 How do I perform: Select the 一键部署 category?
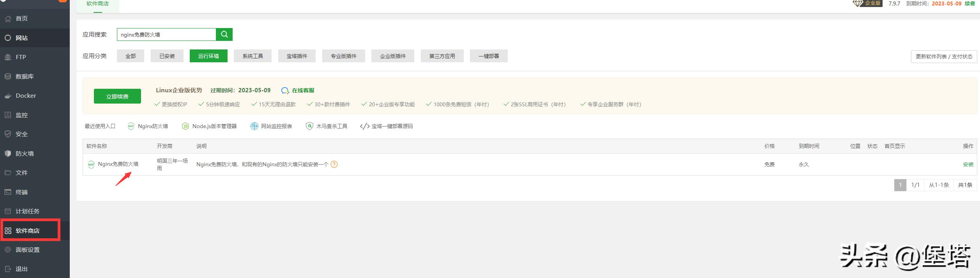(489, 56)
